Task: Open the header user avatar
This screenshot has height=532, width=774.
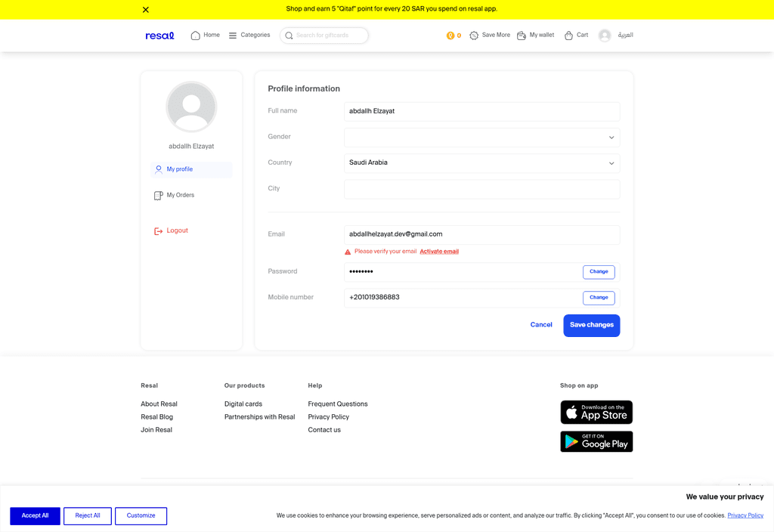Action: click(605, 36)
